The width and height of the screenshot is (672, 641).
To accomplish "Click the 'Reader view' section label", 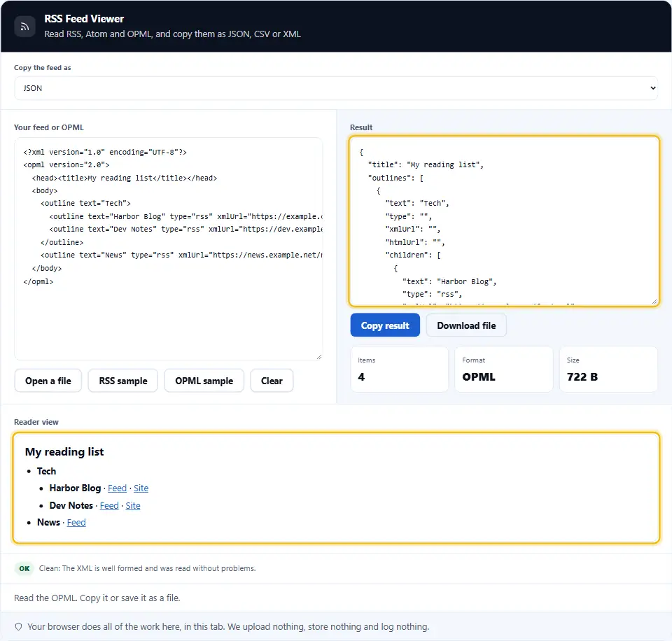I will pyautogui.click(x=36, y=422).
